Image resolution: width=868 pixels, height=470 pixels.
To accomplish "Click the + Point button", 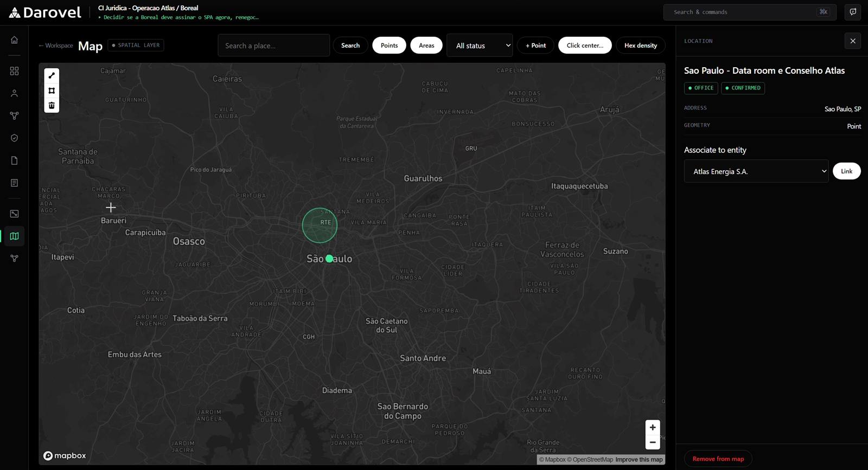I will coord(535,46).
